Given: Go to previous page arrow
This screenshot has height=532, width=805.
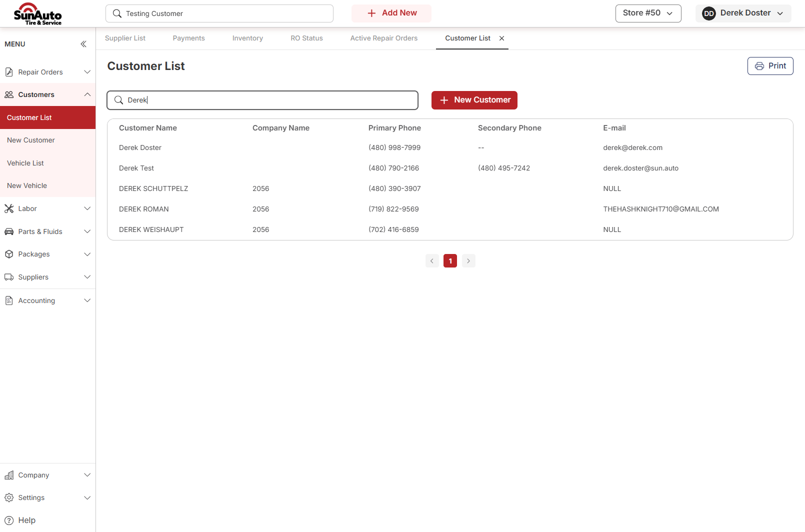Looking at the screenshot, I should coord(432,261).
